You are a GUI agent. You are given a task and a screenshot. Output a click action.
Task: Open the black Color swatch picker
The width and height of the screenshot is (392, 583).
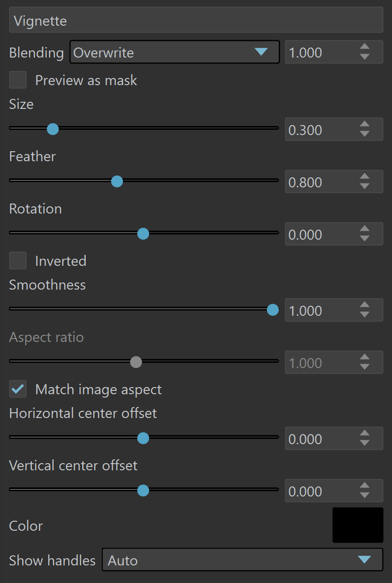(x=358, y=525)
